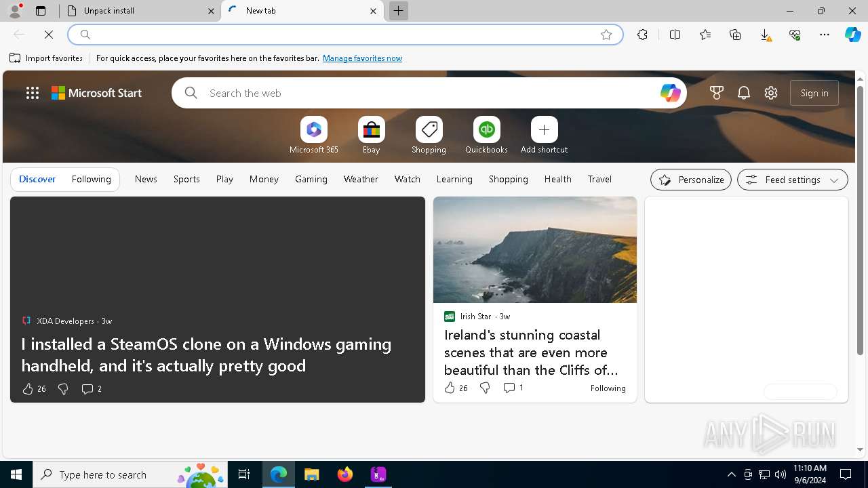Open the Favorites list icon

tap(705, 35)
